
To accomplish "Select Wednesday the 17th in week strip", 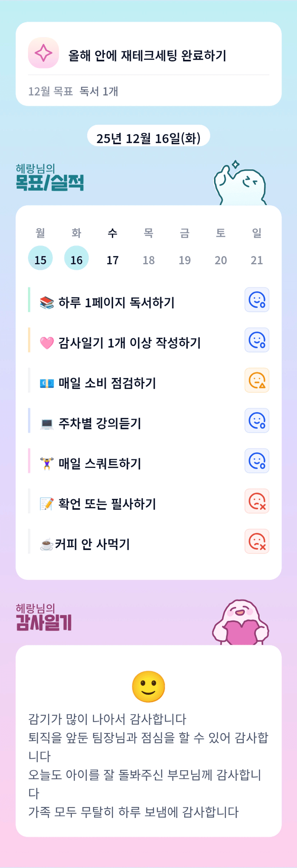I will pyautogui.click(x=112, y=259).
